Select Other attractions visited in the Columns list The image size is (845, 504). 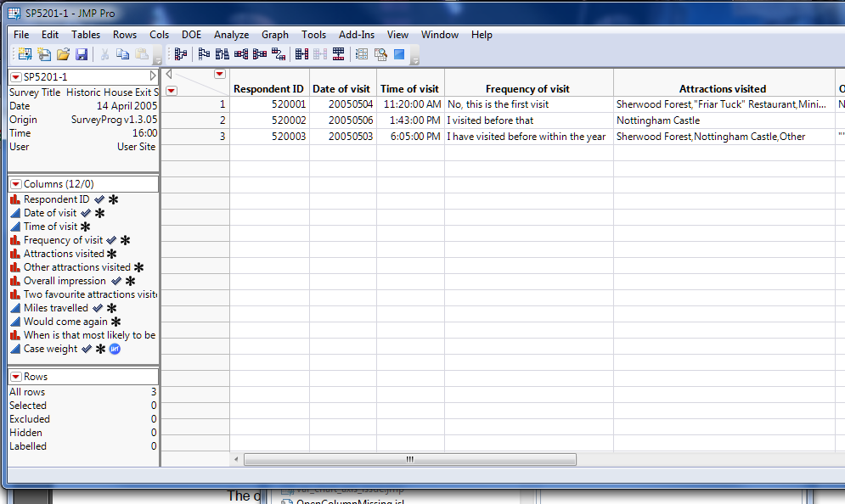[x=77, y=267]
